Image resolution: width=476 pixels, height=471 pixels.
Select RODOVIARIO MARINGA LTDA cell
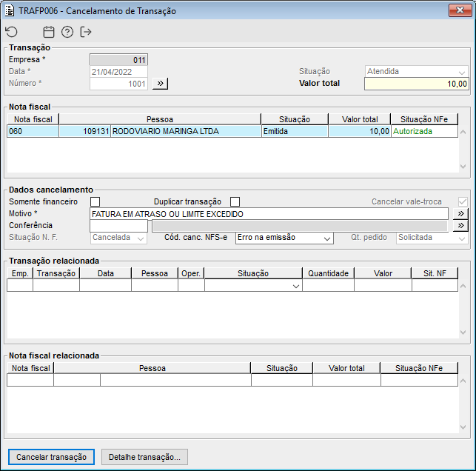[x=186, y=131]
